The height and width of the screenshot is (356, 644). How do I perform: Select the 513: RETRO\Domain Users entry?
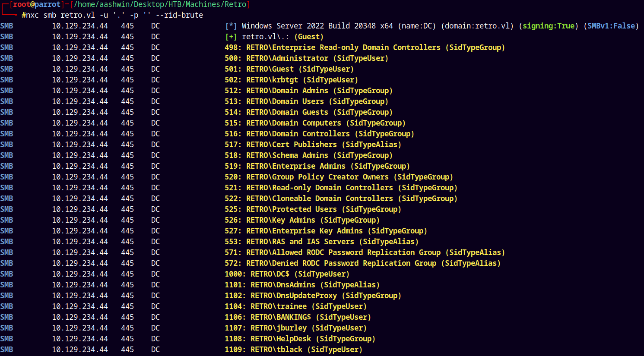pyautogui.click(x=306, y=101)
